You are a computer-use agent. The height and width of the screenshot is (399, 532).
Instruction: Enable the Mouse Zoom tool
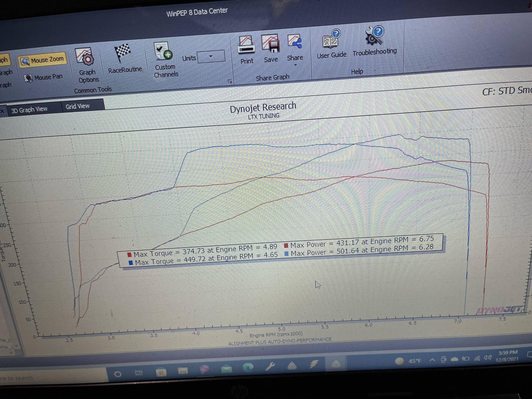pos(43,60)
